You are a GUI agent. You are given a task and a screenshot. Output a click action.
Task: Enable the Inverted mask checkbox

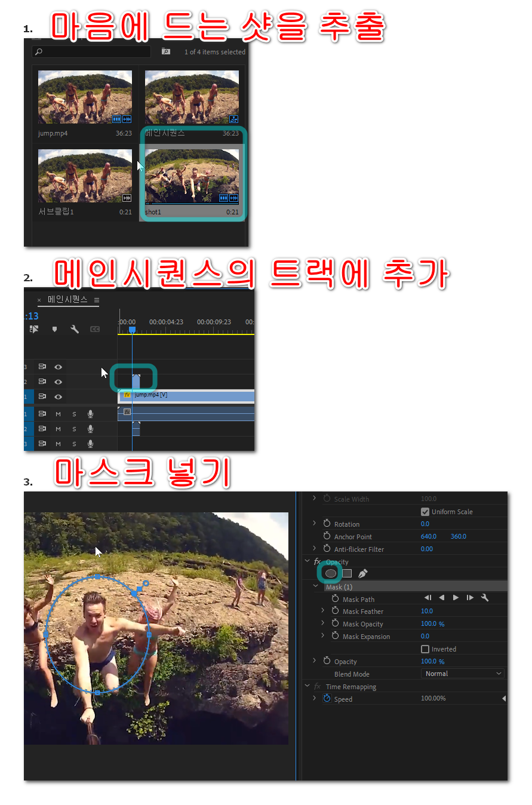click(425, 649)
